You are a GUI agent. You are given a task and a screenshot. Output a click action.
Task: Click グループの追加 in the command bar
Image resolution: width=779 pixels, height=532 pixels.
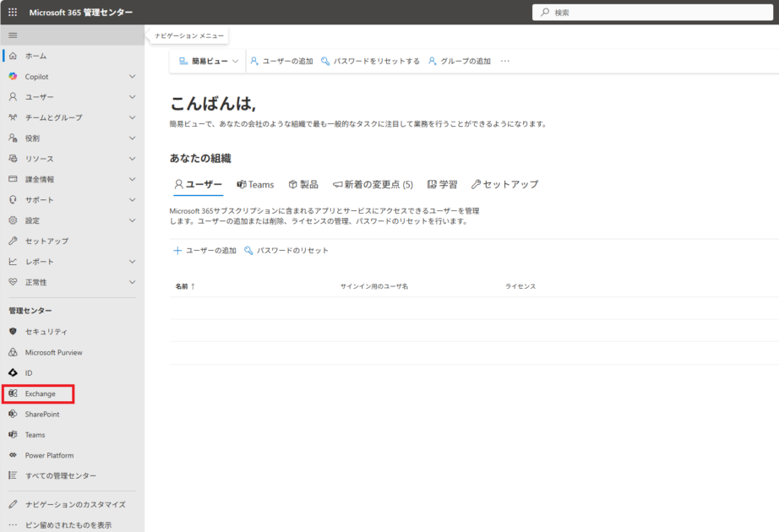pos(460,61)
